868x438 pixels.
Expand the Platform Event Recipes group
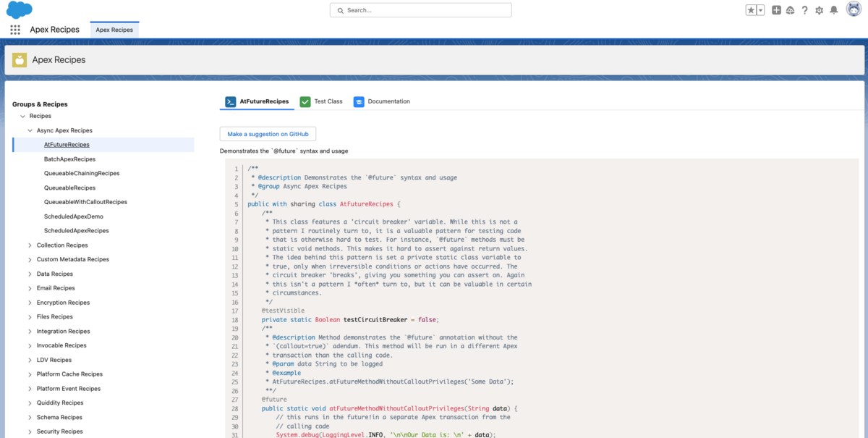[x=30, y=389]
